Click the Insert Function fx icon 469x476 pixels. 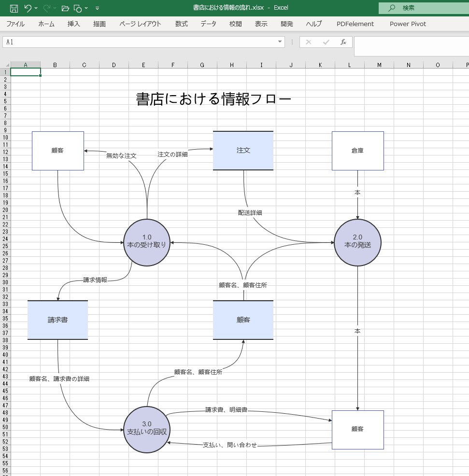click(343, 42)
